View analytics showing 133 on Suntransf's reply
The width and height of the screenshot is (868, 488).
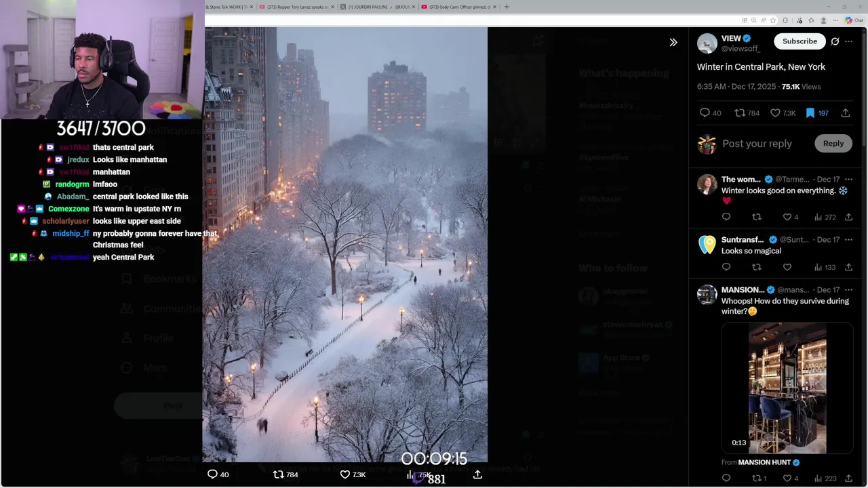pyautogui.click(x=825, y=267)
